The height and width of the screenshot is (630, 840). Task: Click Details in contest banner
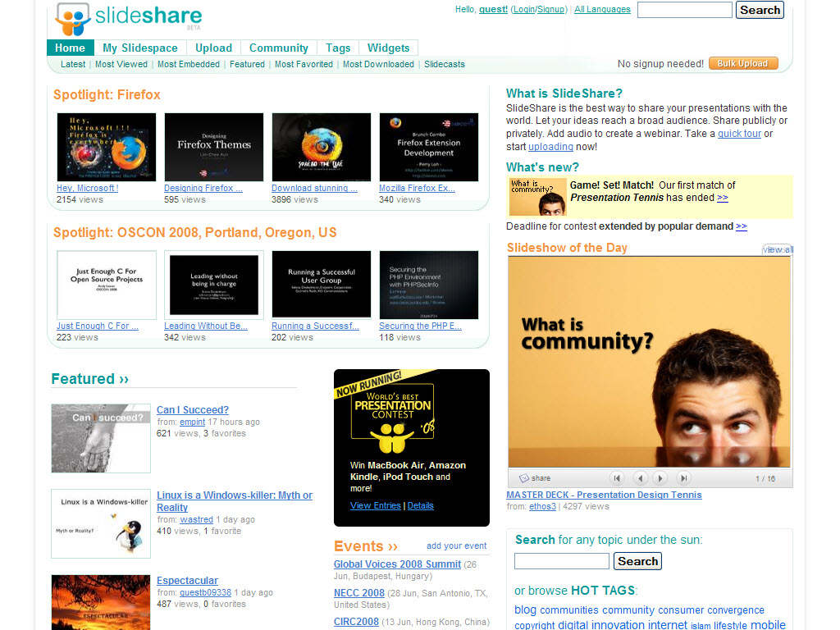point(421,505)
